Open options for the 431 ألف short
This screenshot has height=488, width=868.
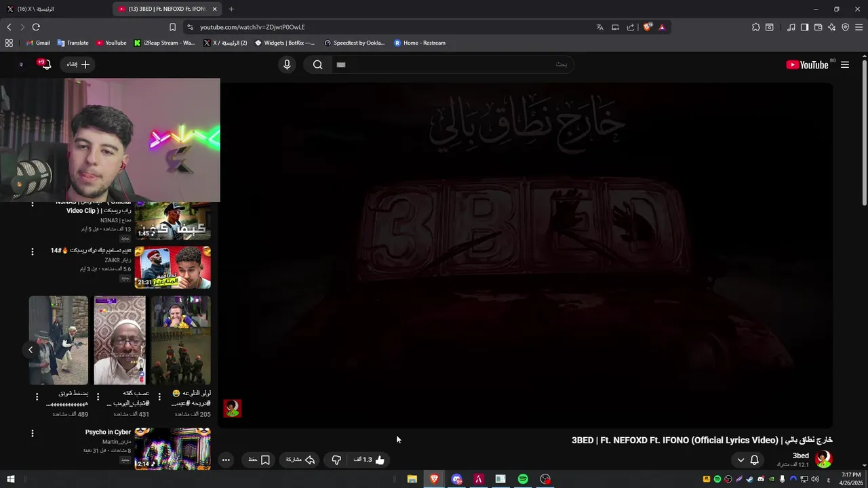[98, 396]
